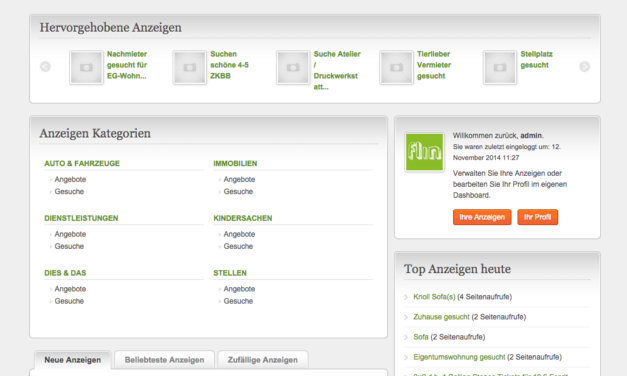Open Angebote under DIENSTLEISTUNGEN
627x376 pixels.
[x=70, y=234]
